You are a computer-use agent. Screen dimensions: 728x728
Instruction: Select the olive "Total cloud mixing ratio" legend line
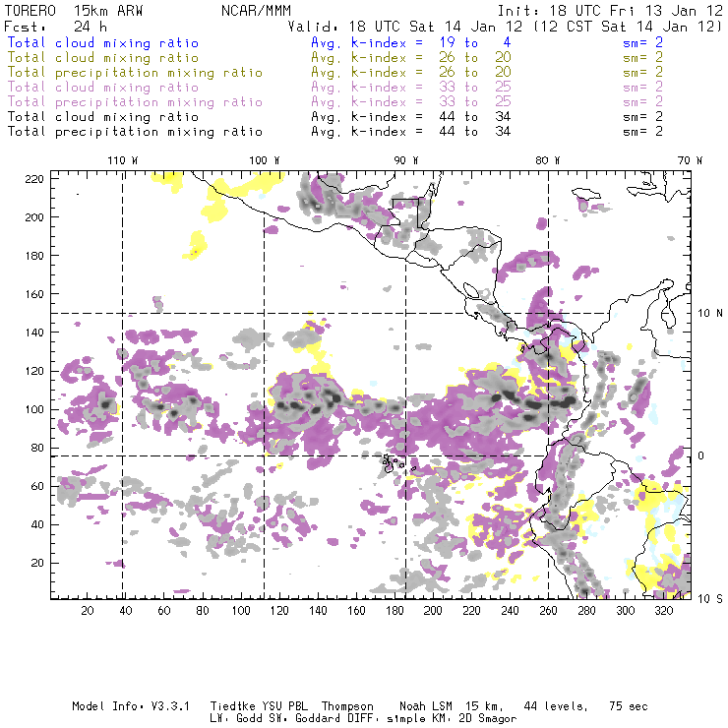pyautogui.click(x=103, y=58)
